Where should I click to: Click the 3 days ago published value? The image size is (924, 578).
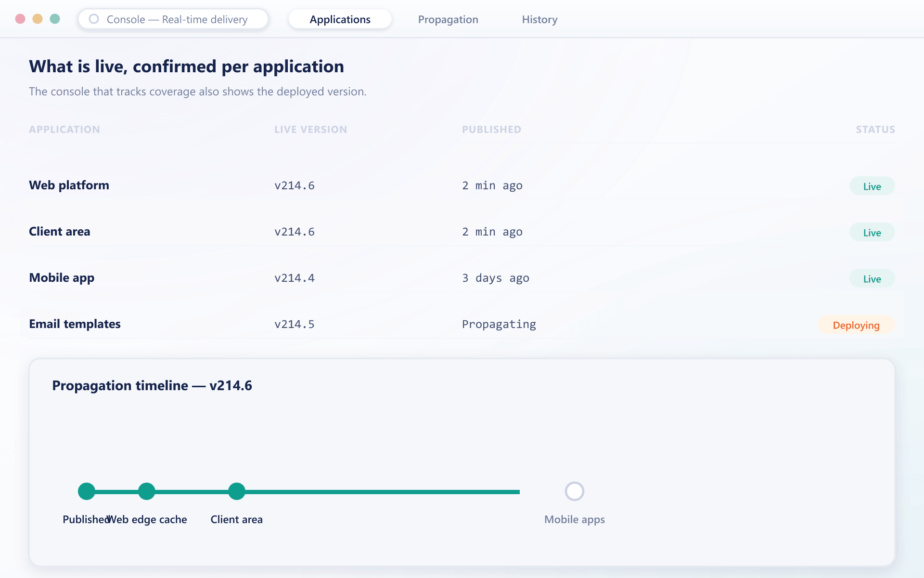point(496,278)
